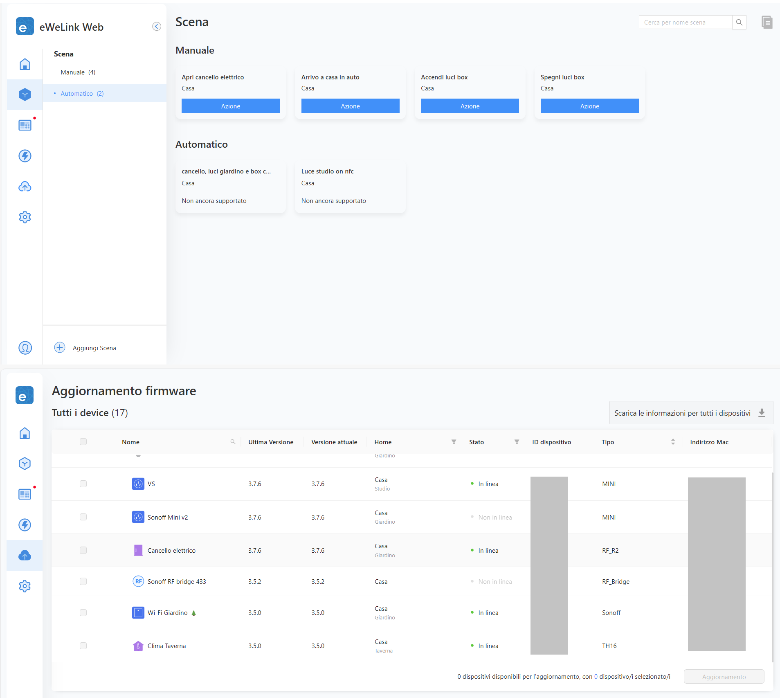Open the Home column filter dropdown
This screenshot has width=780, height=700.
(x=454, y=442)
